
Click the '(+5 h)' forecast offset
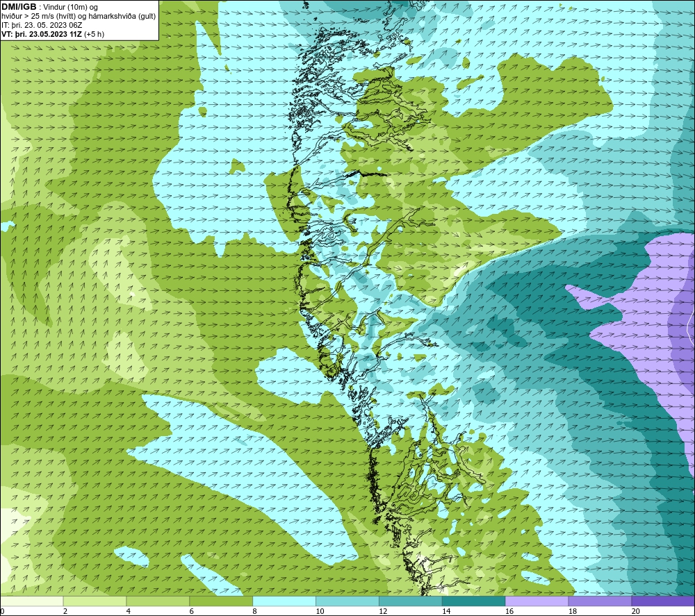(x=94, y=33)
